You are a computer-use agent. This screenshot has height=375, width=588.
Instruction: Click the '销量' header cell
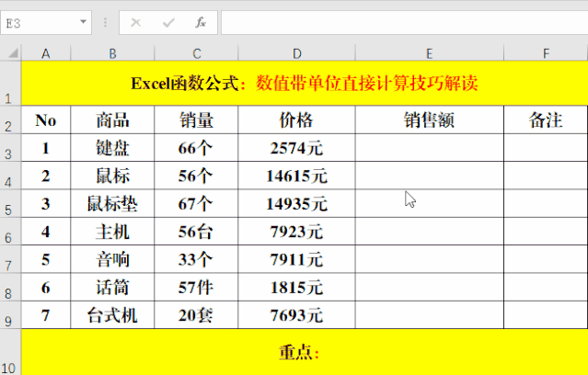[x=196, y=119]
